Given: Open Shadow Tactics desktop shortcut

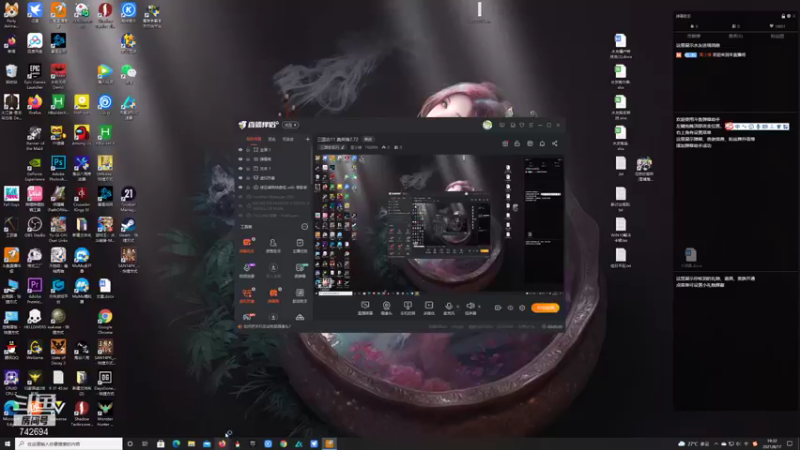Looking at the screenshot, I should 81,413.
